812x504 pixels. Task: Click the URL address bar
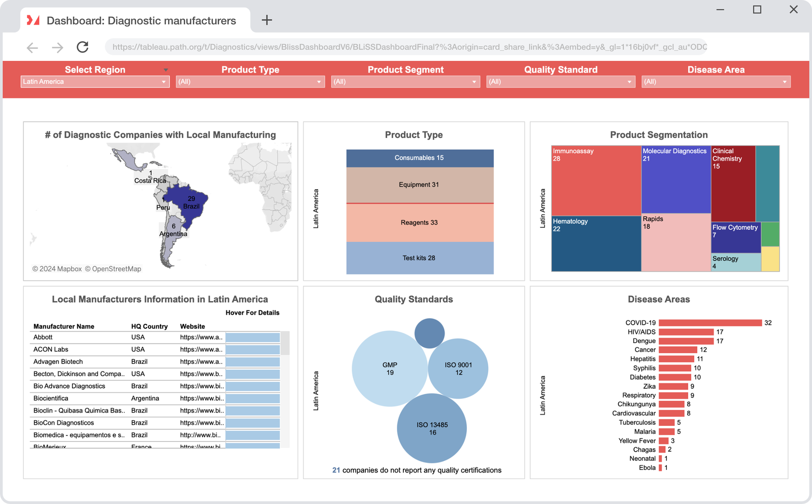tap(406, 47)
